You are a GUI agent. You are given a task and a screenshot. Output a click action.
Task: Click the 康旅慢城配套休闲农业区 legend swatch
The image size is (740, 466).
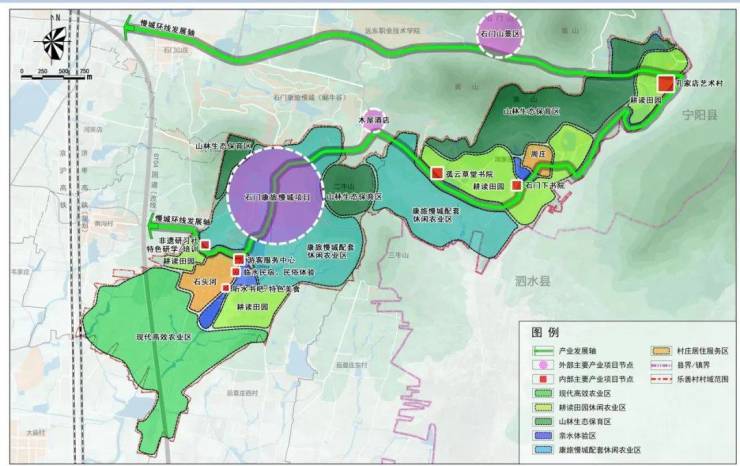(543, 450)
